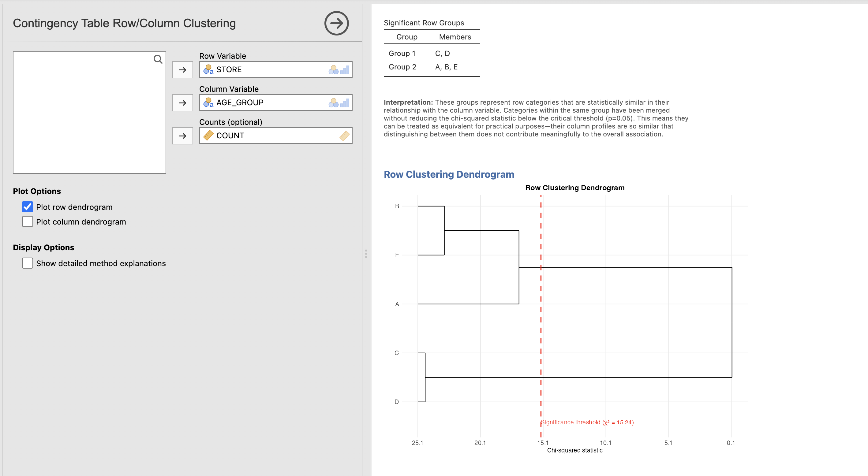The width and height of the screenshot is (868, 476).
Task: Click the variable list search magnifier icon
Action: [x=158, y=60]
